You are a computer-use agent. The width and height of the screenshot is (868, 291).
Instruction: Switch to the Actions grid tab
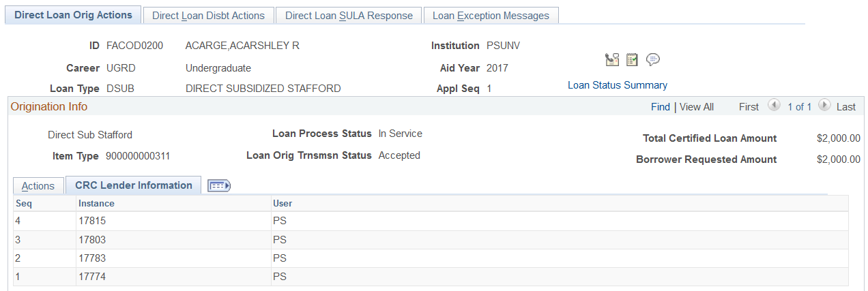point(38,186)
